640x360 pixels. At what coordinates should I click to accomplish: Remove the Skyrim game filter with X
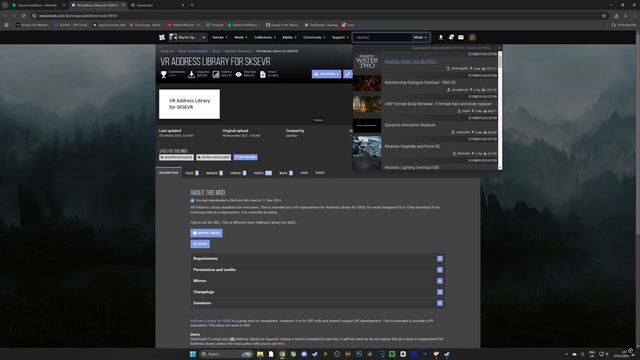pos(204,37)
